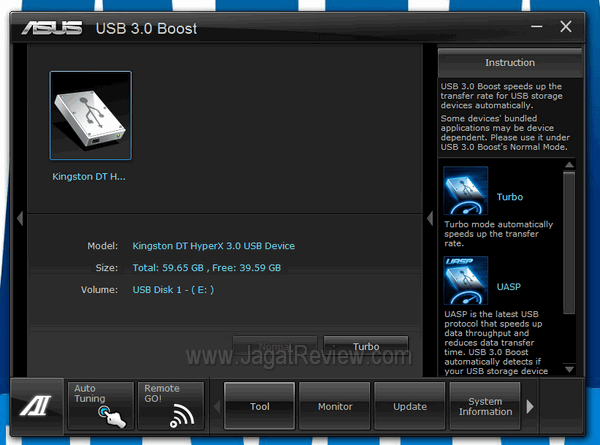Collapse the Instruction panel with its arrow
This screenshot has width=600, height=445.
coord(430,218)
